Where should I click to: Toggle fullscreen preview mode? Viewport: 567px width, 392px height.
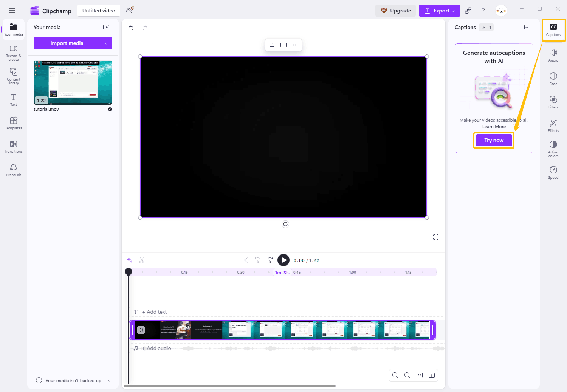coord(435,237)
